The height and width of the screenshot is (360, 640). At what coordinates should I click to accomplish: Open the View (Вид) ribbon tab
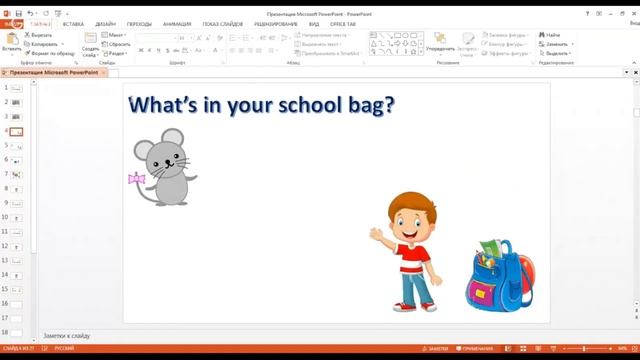pyautogui.click(x=314, y=24)
